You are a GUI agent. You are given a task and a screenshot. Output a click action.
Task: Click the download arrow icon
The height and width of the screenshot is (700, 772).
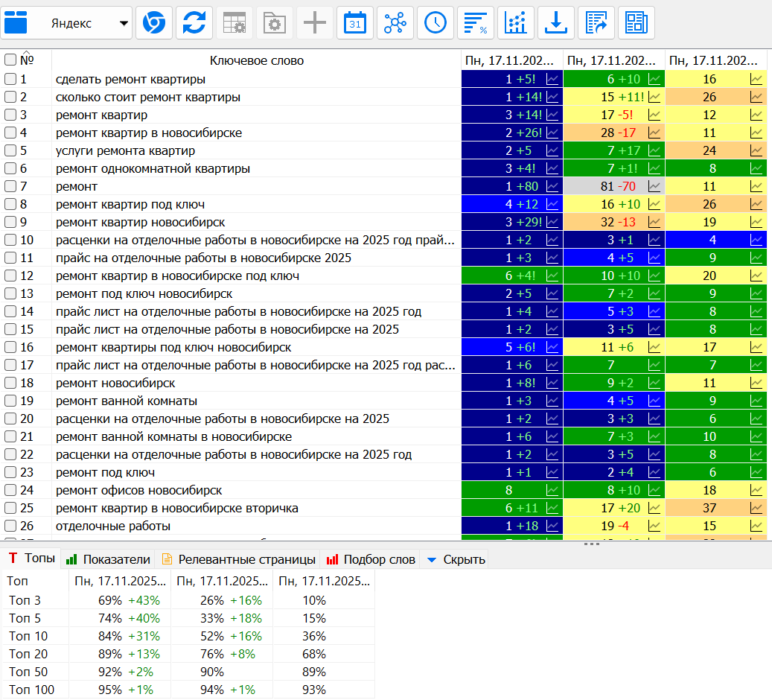[556, 22]
